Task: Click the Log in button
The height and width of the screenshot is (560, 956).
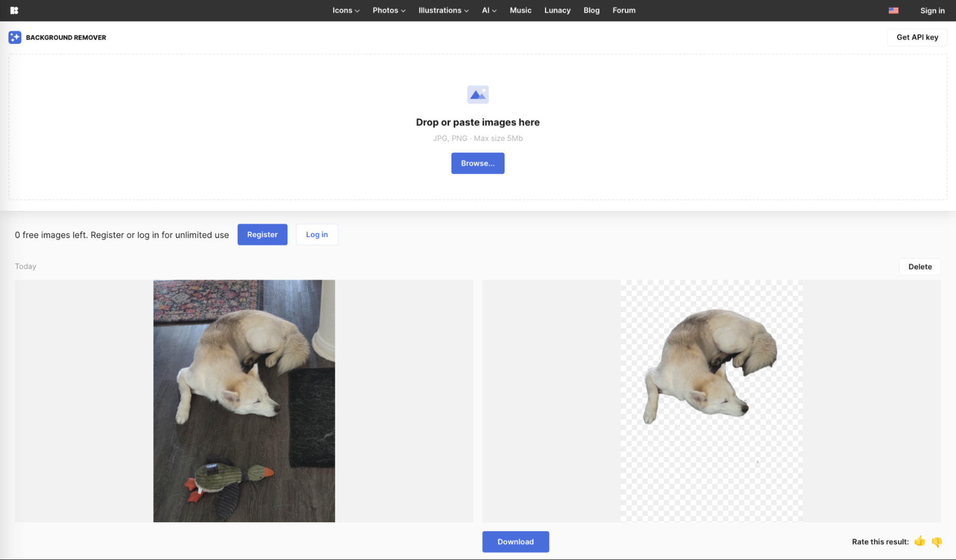Action: [x=317, y=234]
